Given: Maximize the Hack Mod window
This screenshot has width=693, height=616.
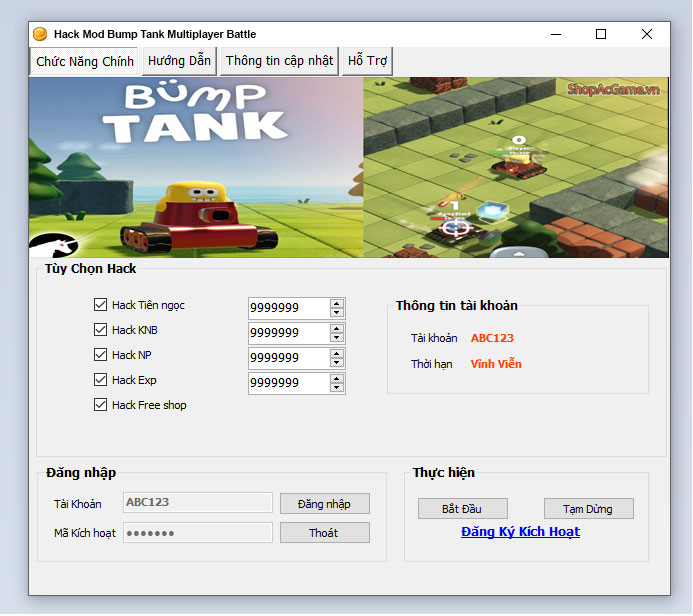Looking at the screenshot, I should (601, 34).
